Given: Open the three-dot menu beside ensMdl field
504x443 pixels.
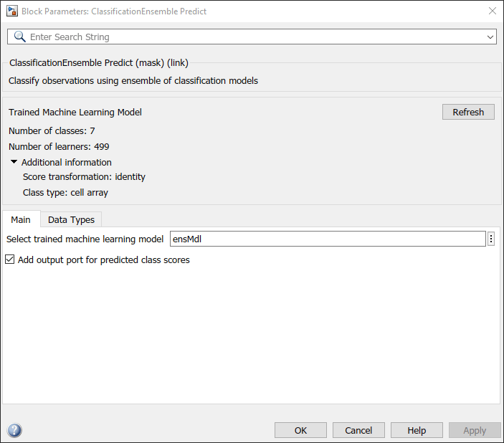Looking at the screenshot, I should click(x=491, y=239).
